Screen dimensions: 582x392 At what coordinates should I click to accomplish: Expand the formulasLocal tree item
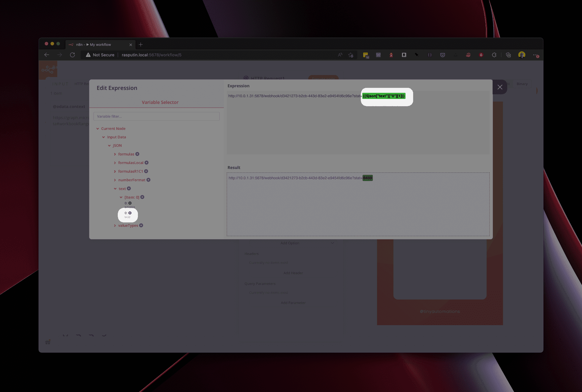click(x=115, y=162)
